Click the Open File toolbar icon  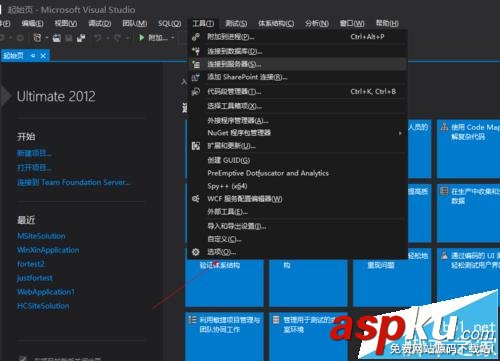(x=57, y=38)
